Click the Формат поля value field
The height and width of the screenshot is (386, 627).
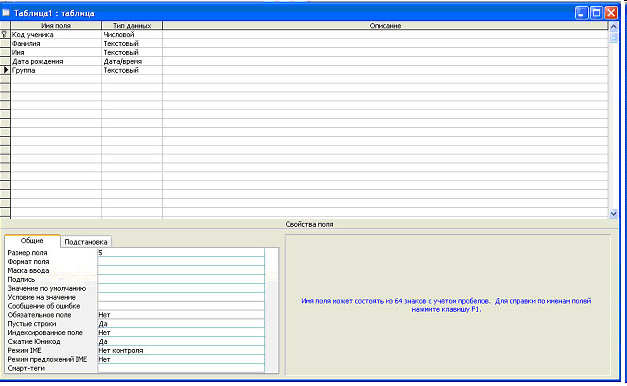click(181, 262)
